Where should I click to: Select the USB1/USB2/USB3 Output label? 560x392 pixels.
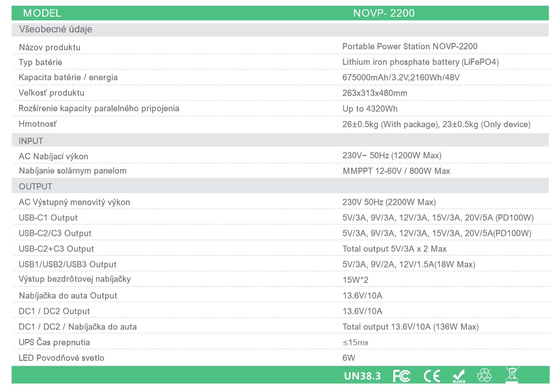coord(68,264)
